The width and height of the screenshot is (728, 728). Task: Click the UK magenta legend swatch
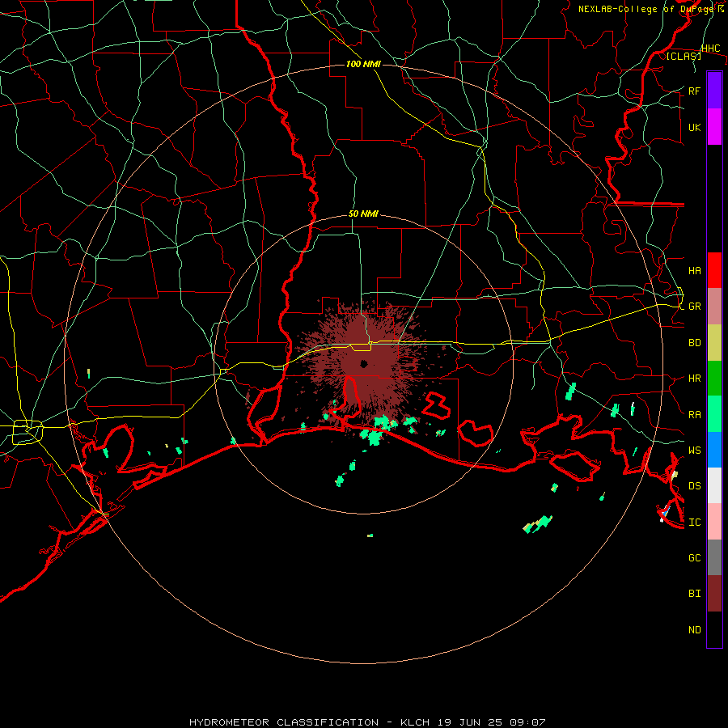714,127
